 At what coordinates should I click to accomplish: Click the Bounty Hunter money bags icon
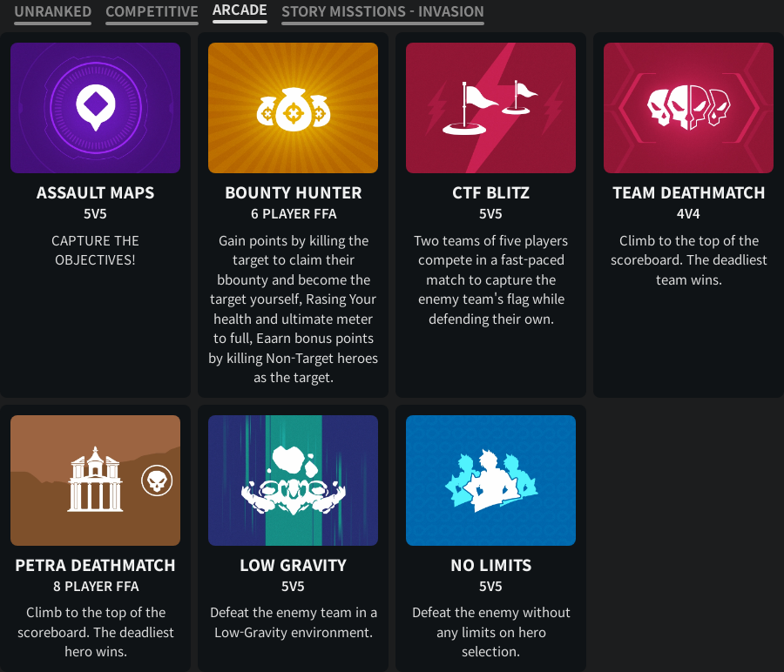point(293,108)
